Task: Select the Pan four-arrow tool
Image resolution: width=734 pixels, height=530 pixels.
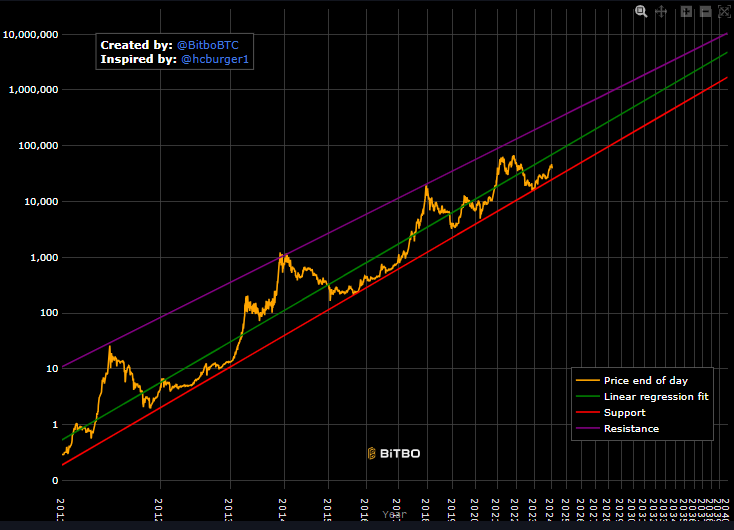Action: (x=661, y=12)
